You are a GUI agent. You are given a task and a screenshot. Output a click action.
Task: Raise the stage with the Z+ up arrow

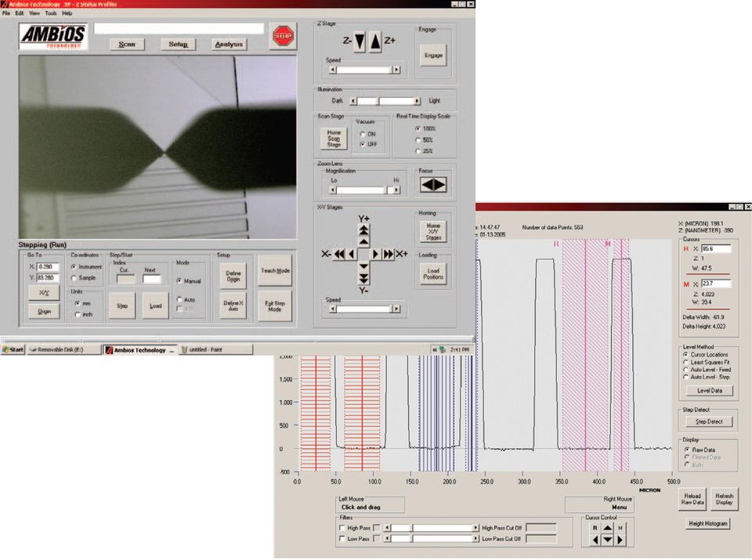tap(375, 42)
